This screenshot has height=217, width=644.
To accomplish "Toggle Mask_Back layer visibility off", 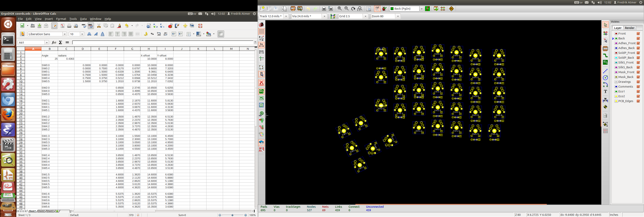I will [x=639, y=77].
